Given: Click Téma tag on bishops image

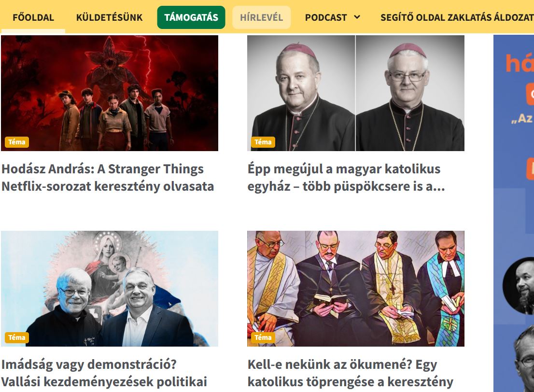Looking at the screenshot, I should pyautogui.click(x=263, y=142).
